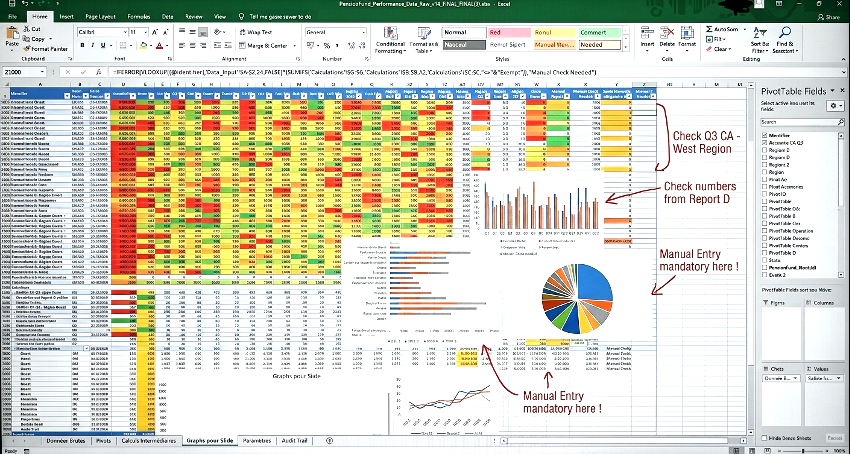Open the font name dropdown

tap(124, 32)
